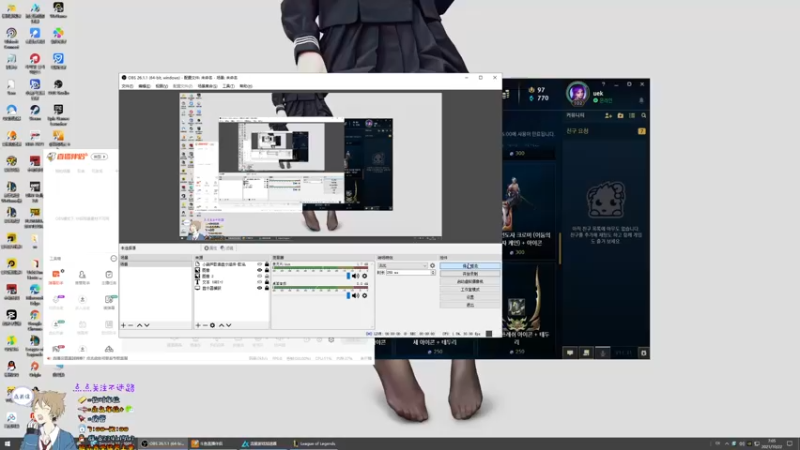Open the 编辑(E) Edit menu in OBS
This screenshot has height=450, width=800.
click(x=144, y=86)
